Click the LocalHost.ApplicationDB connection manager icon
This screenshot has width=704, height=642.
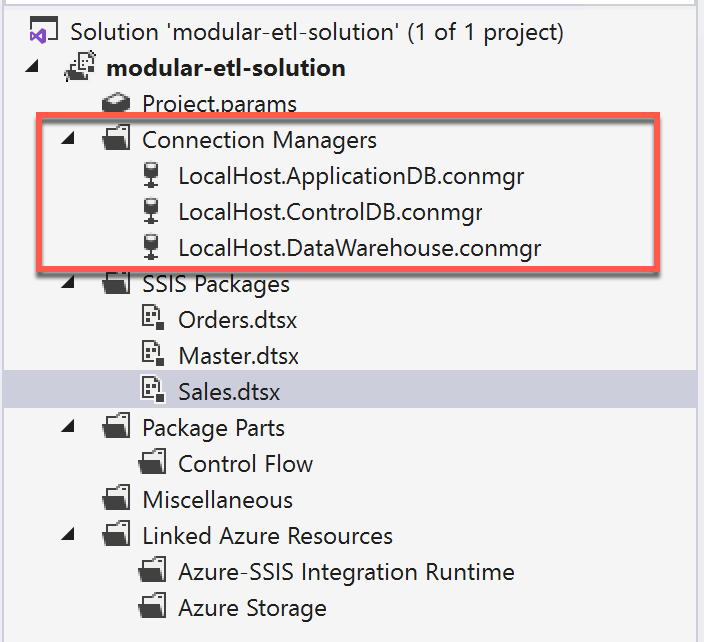coord(153,176)
